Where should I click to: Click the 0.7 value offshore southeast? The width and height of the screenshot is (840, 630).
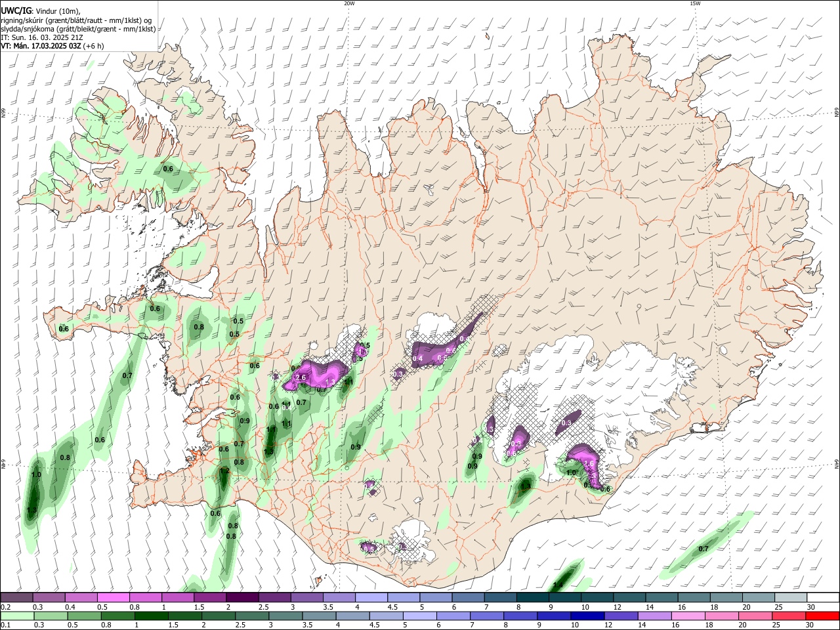click(703, 549)
